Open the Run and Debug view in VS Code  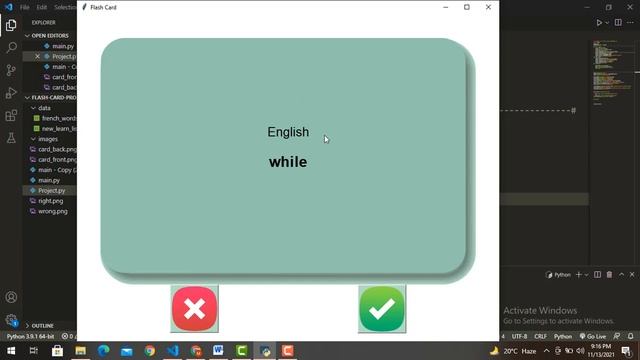pos(11,93)
